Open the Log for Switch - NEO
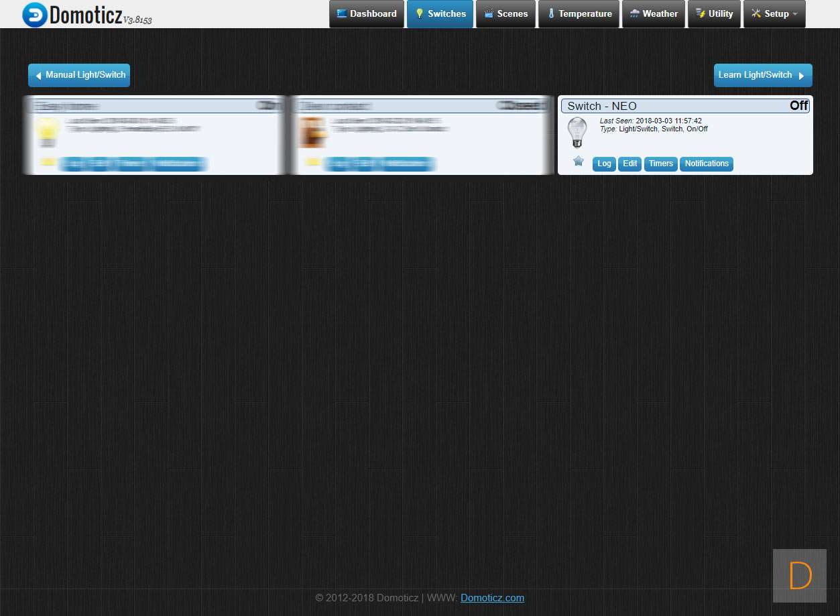840x616 pixels. click(x=604, y=164)
